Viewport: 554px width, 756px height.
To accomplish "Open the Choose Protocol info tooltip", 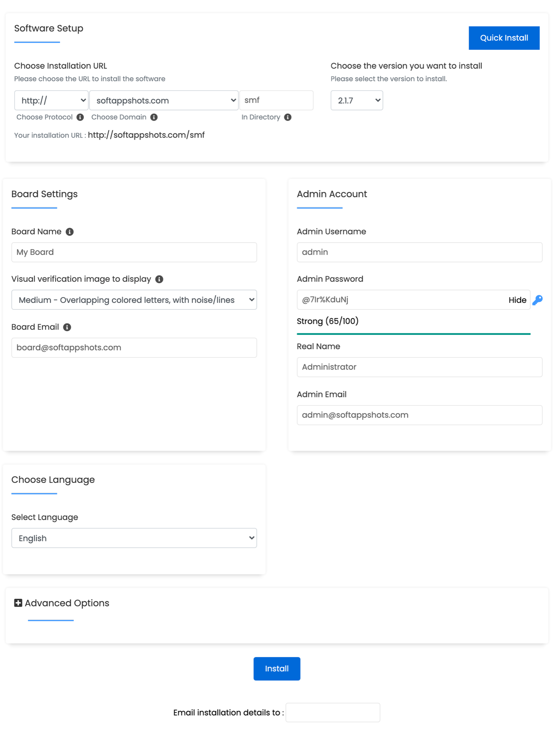I will (x=80, y=117).
